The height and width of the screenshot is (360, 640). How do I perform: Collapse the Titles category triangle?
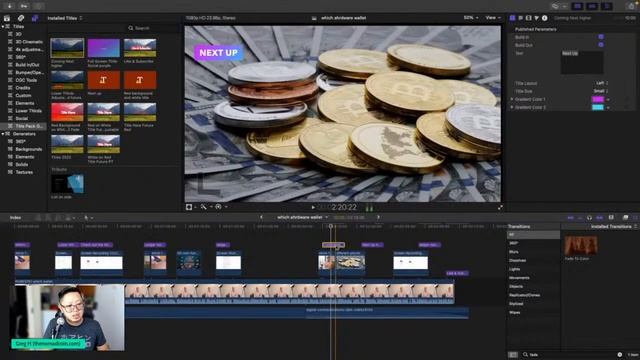pyautogui.click(x=3, y=27)
